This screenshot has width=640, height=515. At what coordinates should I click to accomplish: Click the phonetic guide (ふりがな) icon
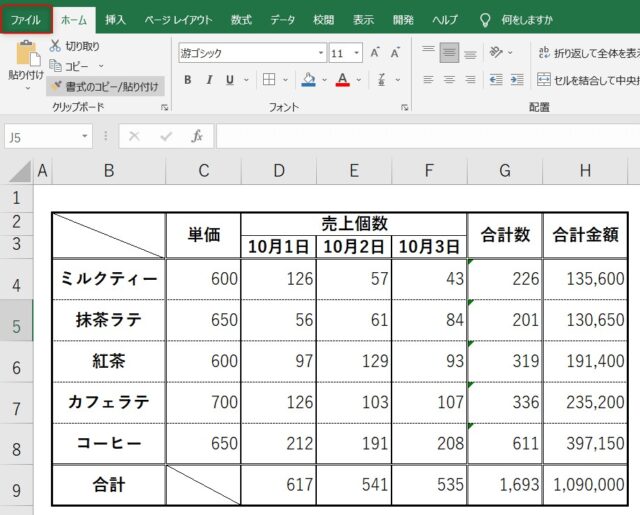click(x=382, y=80)
